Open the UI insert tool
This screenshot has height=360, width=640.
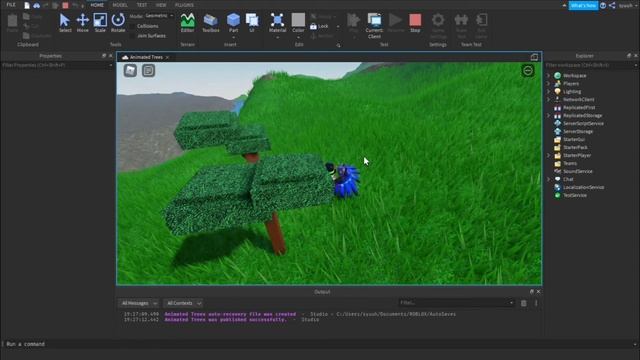(252, 22)
